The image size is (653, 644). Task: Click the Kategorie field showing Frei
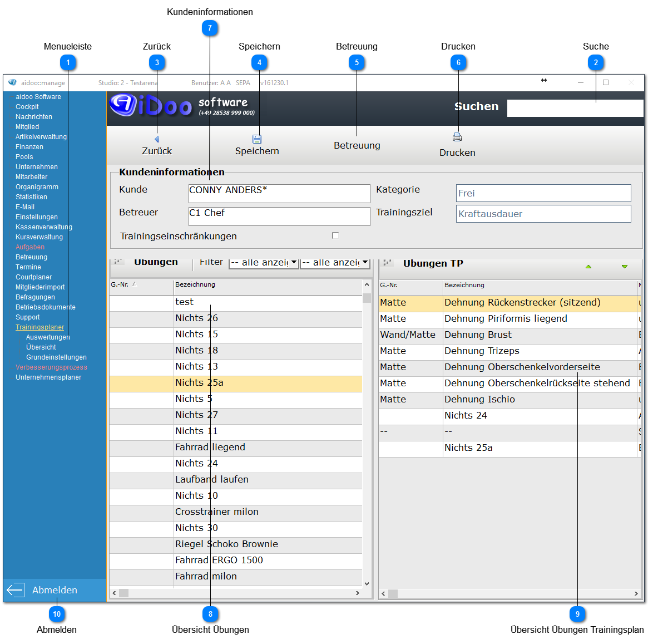(543, 193)
